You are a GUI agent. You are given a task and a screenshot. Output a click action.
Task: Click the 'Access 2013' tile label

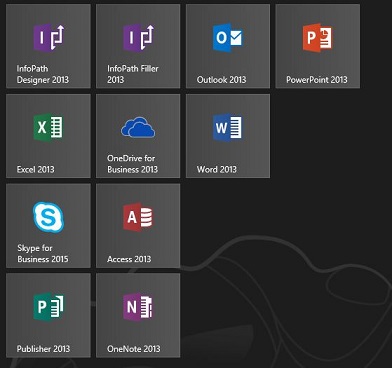(129, 259)
